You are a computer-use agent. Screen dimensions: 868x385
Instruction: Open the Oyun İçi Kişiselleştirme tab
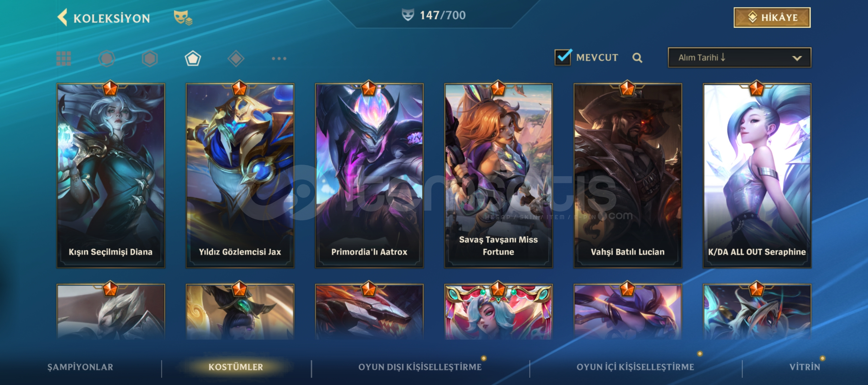tap(635, 367)
